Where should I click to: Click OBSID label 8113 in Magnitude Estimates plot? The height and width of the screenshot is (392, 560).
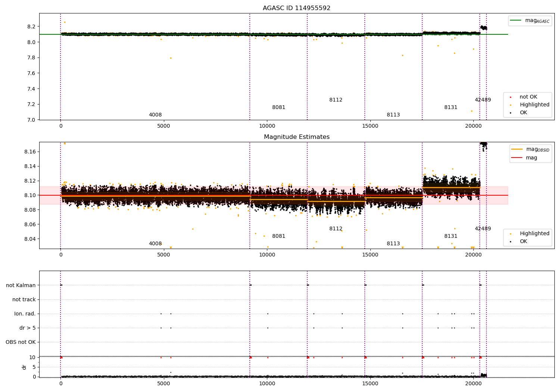(x=393, y=244)
